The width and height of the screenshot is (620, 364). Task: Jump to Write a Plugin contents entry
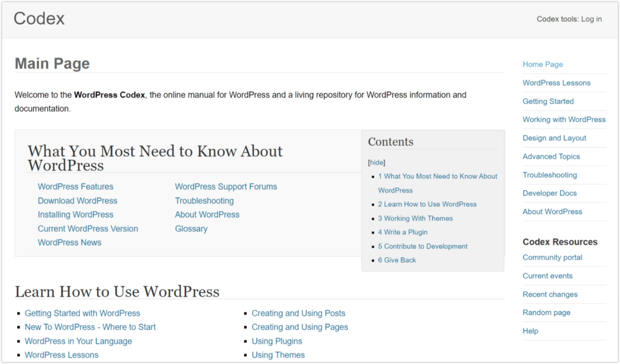pos(406,232)
